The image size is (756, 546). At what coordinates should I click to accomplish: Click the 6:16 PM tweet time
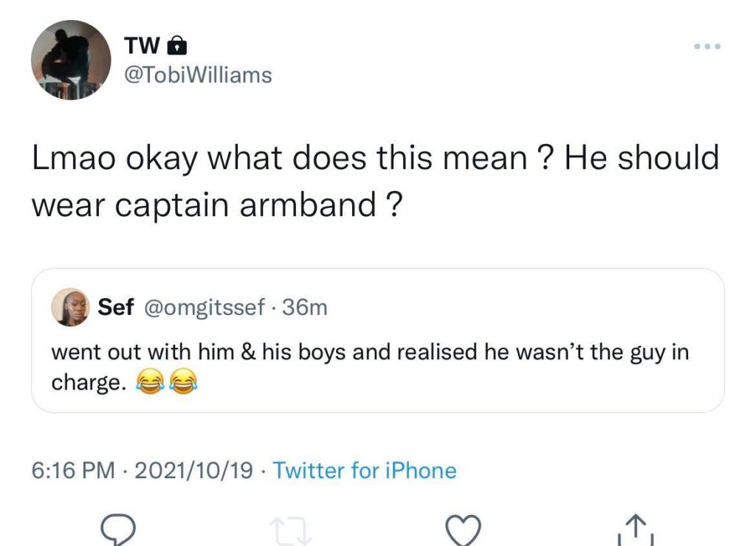pyautogui.click(x=73, y=470)
